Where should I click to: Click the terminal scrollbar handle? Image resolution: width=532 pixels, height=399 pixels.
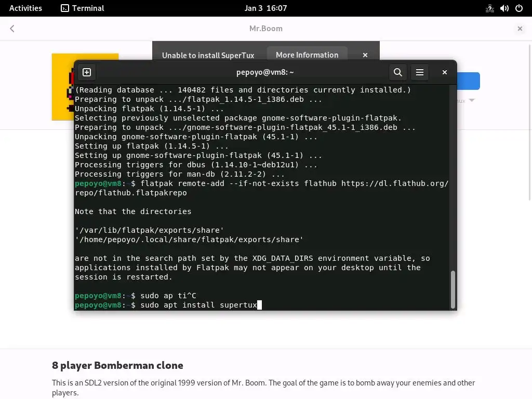(x=453, y=289)
